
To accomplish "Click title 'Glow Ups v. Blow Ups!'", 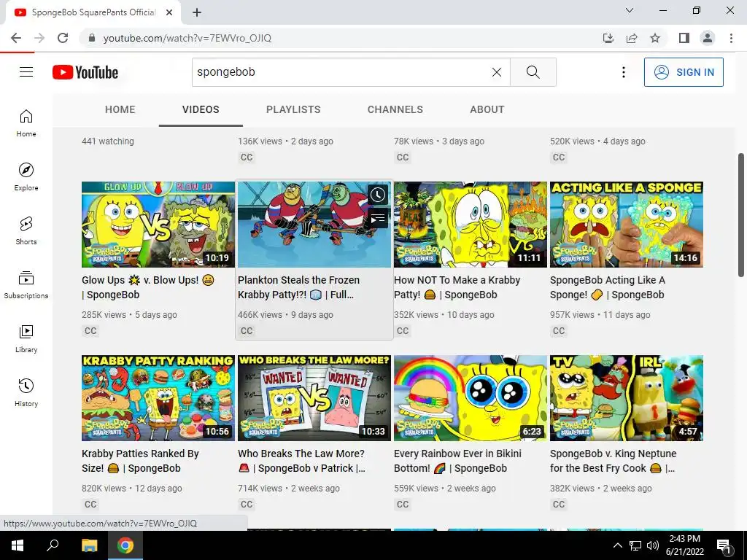I will (x=147, y=287).
